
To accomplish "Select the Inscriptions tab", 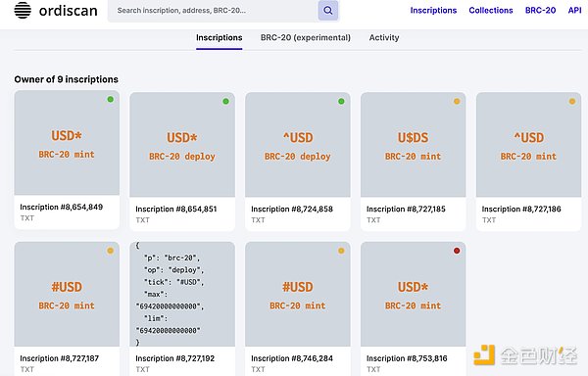I will click(x=219, y=38).
